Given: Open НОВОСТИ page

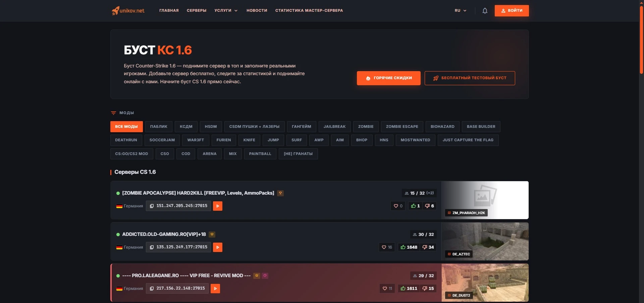Looking at the screenshot, I should click(x=257, y=11).
